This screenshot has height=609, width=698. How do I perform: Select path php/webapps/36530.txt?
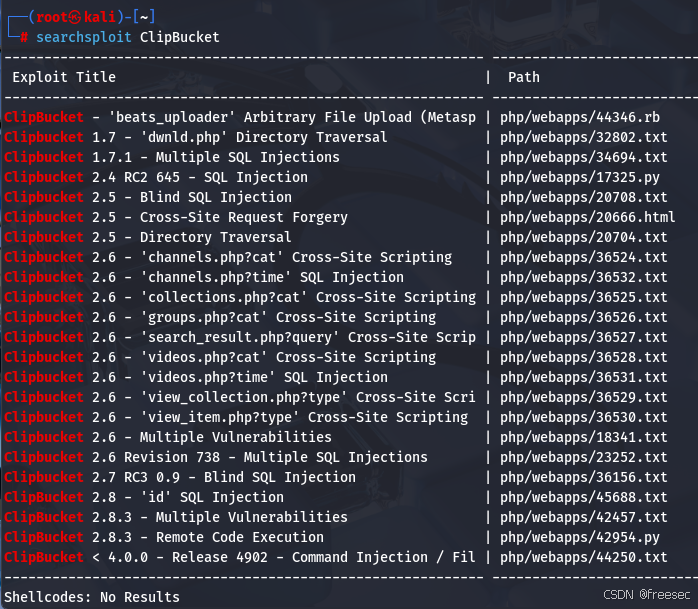584,418
